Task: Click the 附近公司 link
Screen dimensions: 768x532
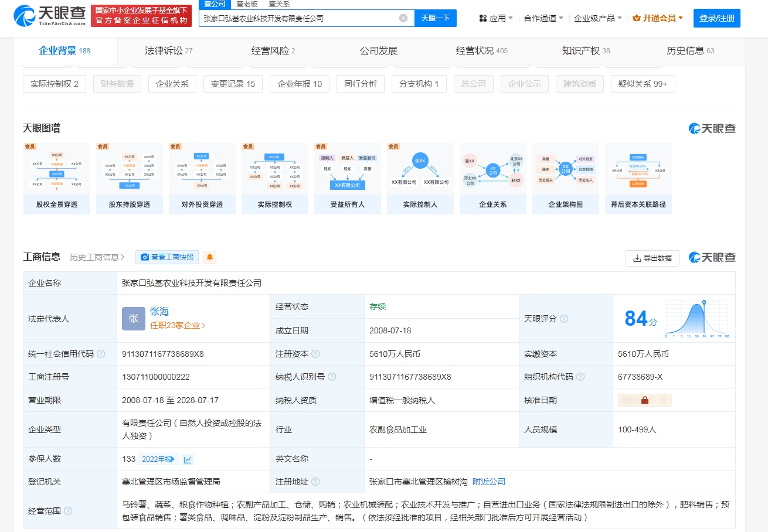Action: (489, 482)
